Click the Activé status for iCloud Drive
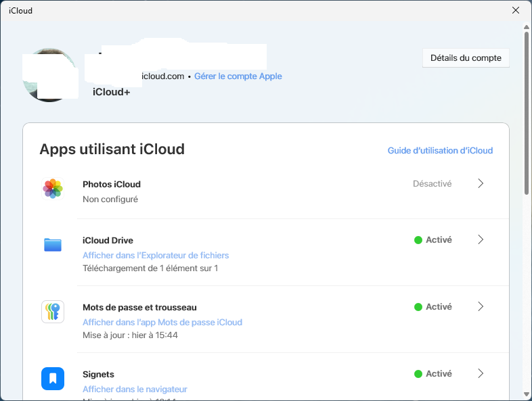Screen dimensions: 532x401 point(433,239)
